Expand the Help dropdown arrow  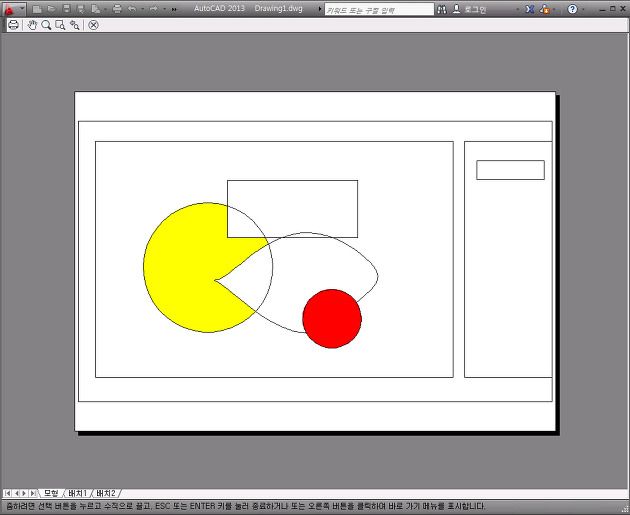click(583, 9)
